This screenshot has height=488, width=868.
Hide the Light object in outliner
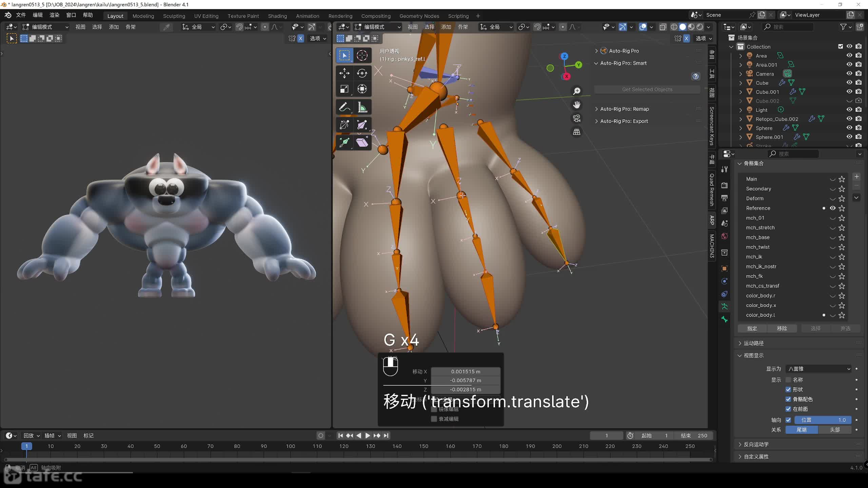point(849,109)
